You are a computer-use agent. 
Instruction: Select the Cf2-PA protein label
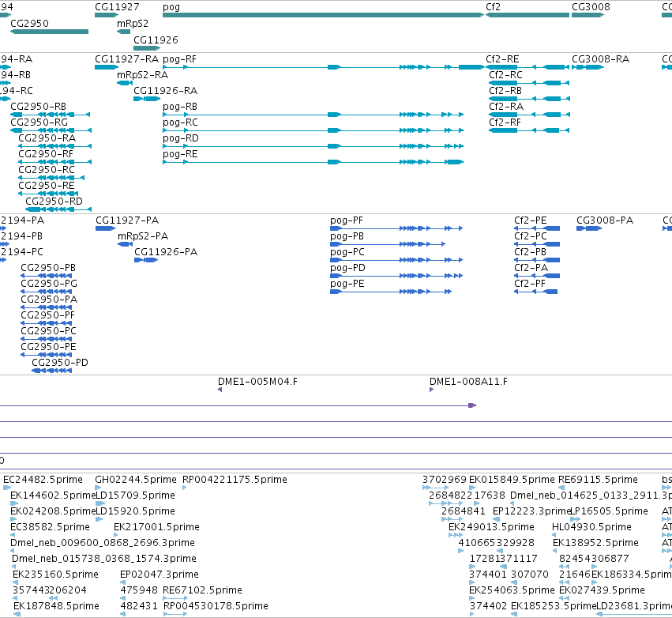tap(531, 268)
